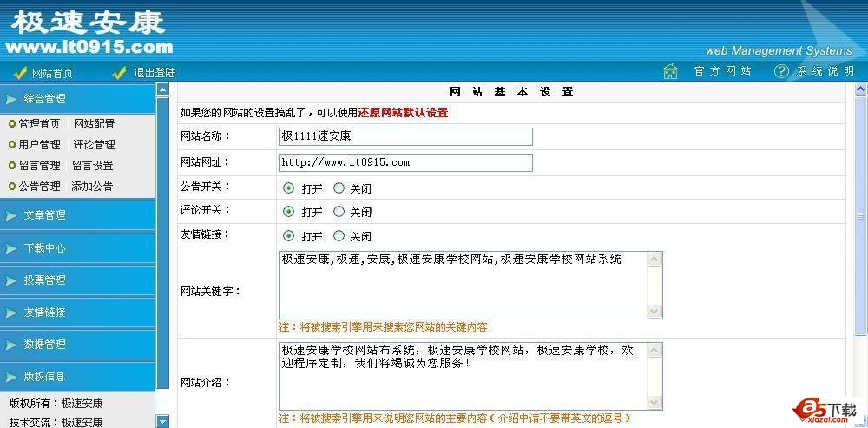The image size is (868, 428).
Task: Expand the 下载中心 menu section
Action: [x=77, y=248]
